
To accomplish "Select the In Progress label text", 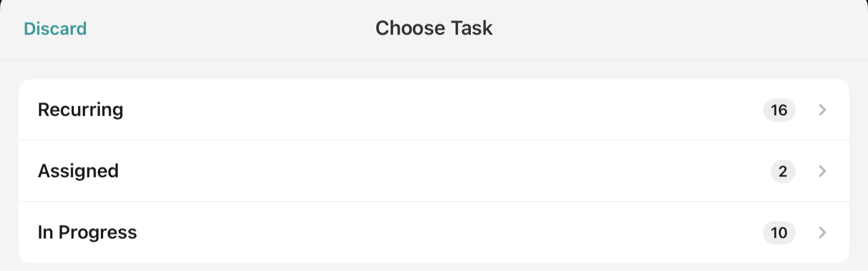I will [x=87, y=232].
